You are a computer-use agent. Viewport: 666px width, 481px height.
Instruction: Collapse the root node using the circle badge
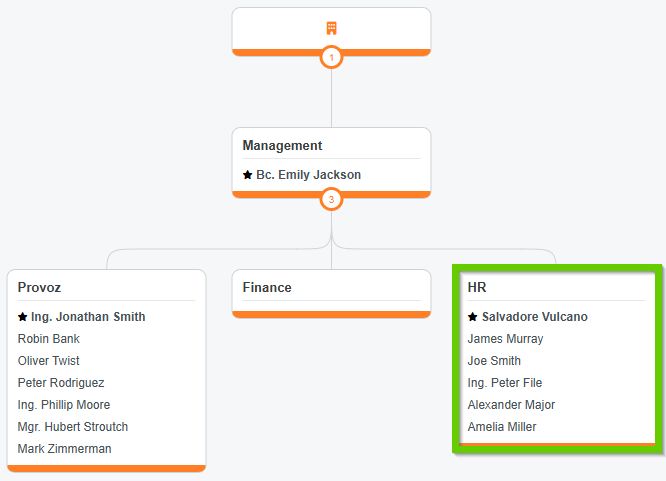point(331,57)
